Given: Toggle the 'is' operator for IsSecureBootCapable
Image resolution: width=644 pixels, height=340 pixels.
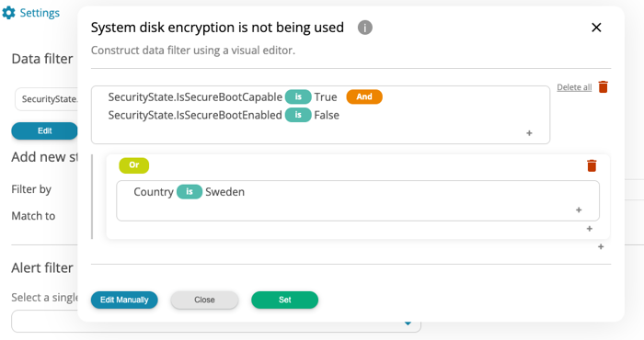Looking at the screenshot, I should pos(298,96).
